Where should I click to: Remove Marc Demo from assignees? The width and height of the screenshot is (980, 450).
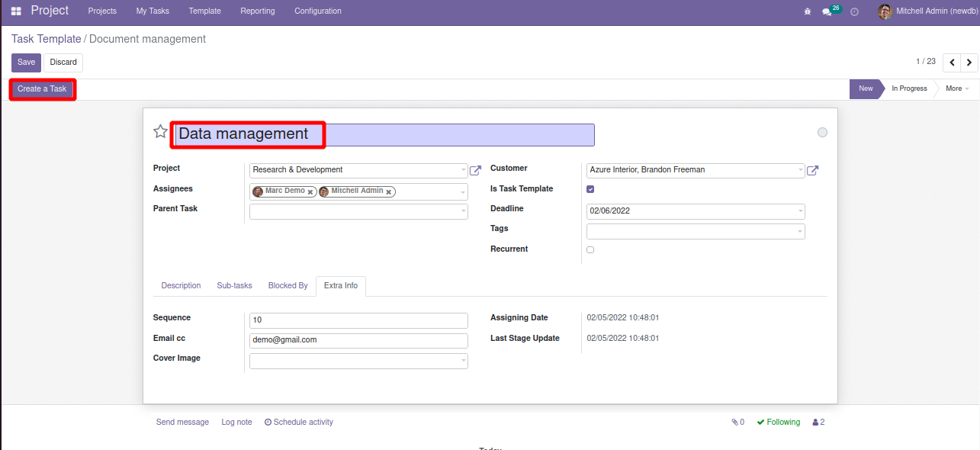[310, 192]
